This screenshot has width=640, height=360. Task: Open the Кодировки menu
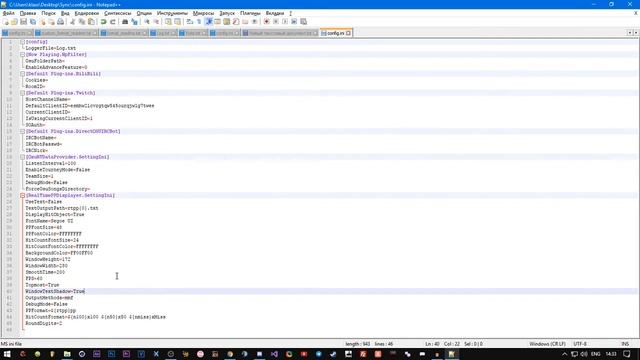(87, 13)
